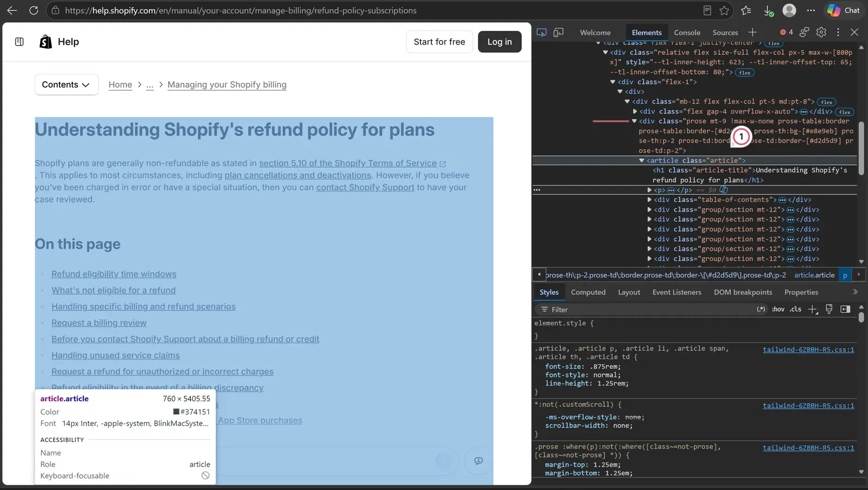Screen dimensions: 868x490
Task: Open contact Shopify Support link
Action: pyautogui.click(x=365, y=188)
